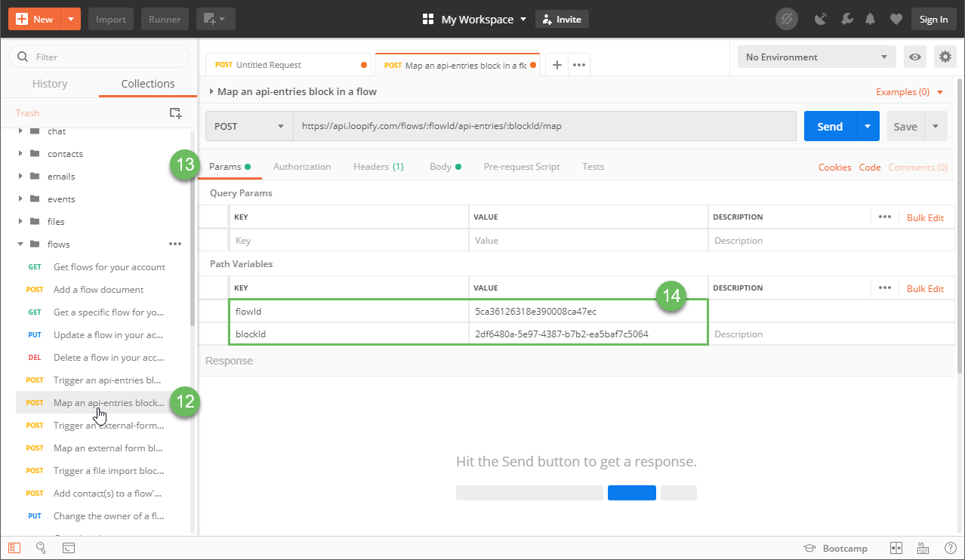Open the notifications bell
The width and height of the screenshot is (965, 560).
[871, 20]
